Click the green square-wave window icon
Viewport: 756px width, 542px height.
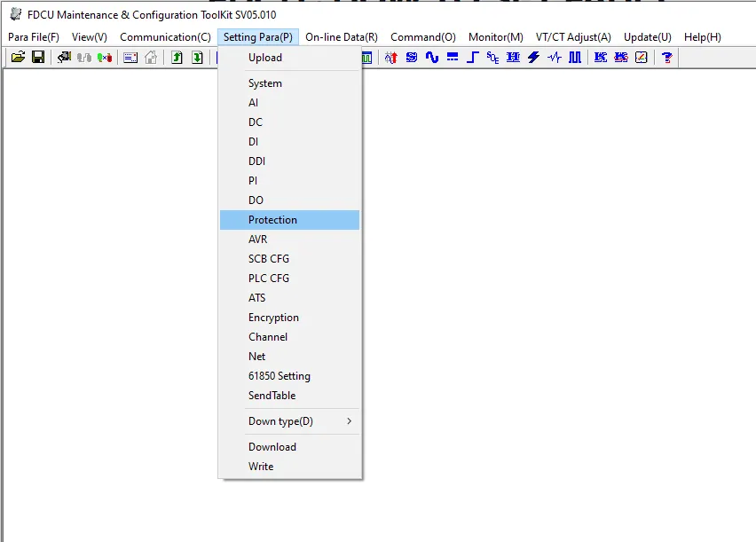click(367, 58)
